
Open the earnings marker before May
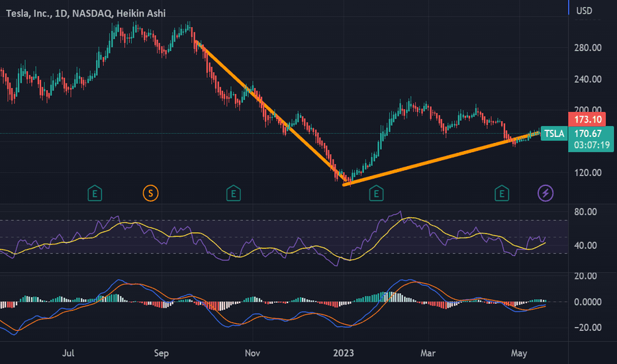click(502, 193)
